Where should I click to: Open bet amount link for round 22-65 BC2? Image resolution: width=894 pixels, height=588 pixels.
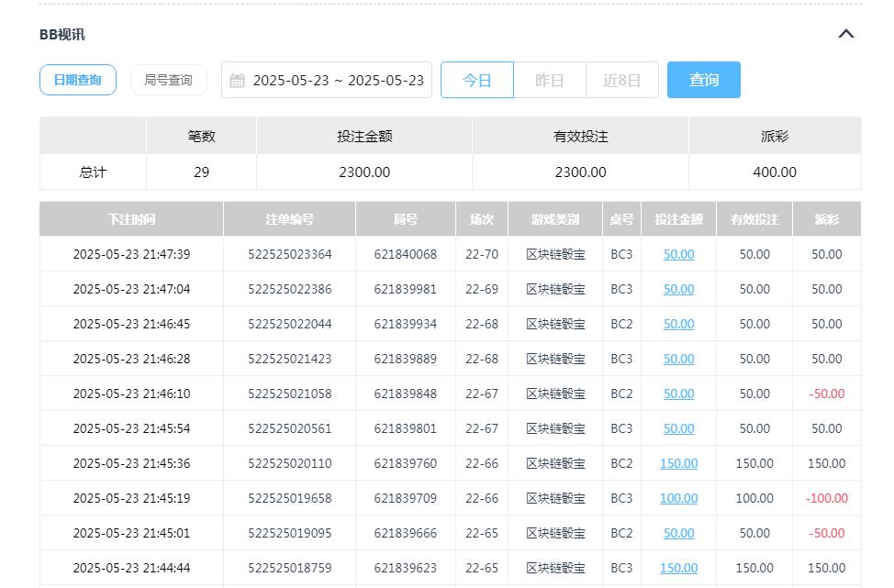pos(678,533)
